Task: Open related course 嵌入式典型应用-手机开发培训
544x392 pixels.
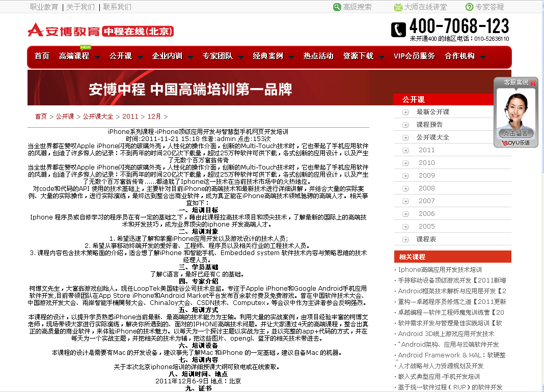Action: pyautogui.click(x=439, y=377)
